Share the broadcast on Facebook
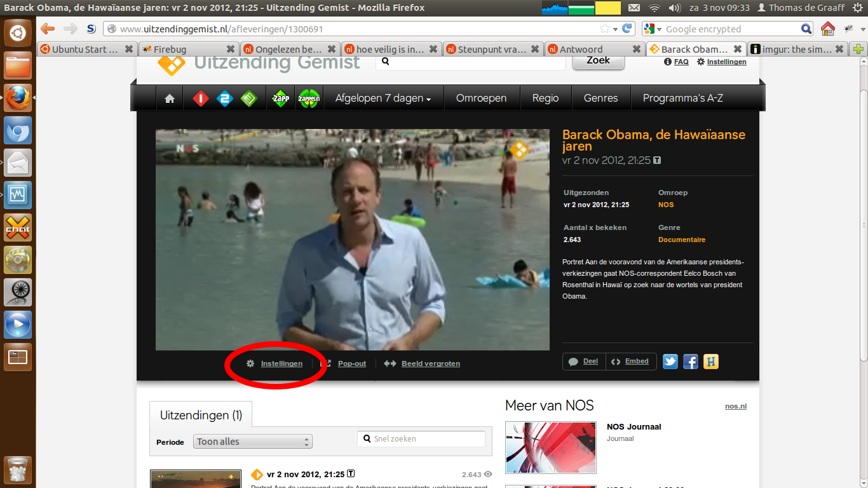This screenshot has width=868, height=488. tap(691, 362)
